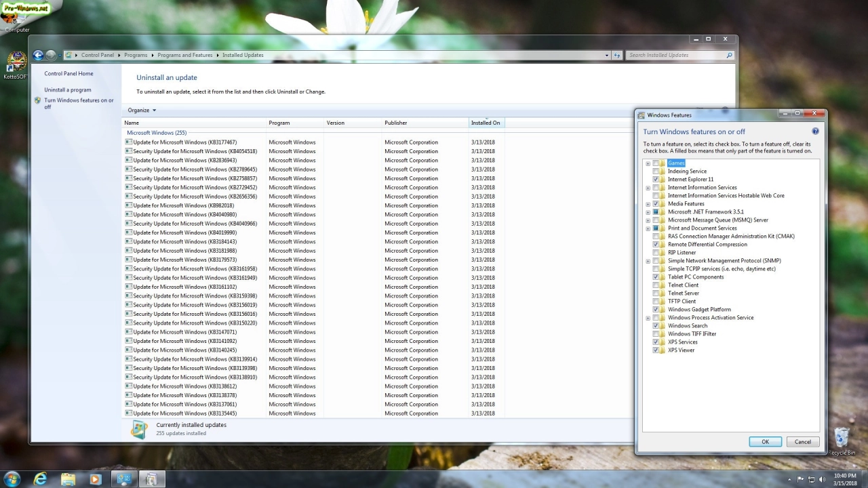Check the Indexing Service feature

(x=655, y=171)
